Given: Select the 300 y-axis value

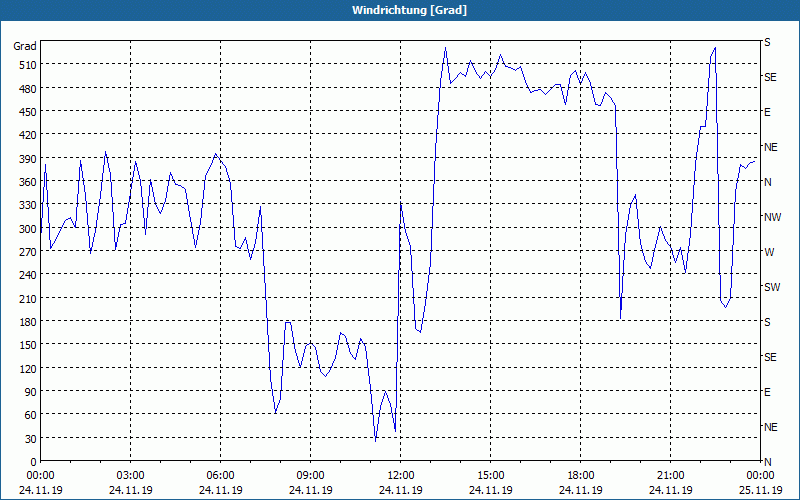Looking at the screenshot, I should tap(28, 229).
